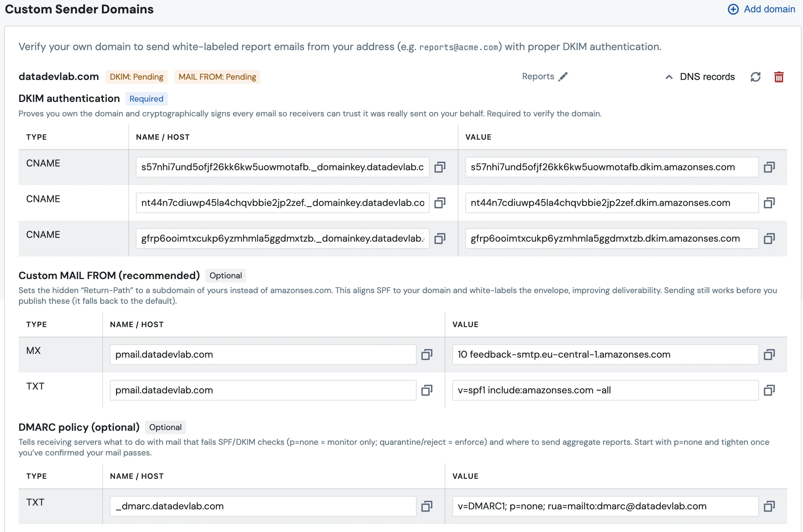
Task: Click the DMARC policy (optional) heading
Action: (79, 427)
